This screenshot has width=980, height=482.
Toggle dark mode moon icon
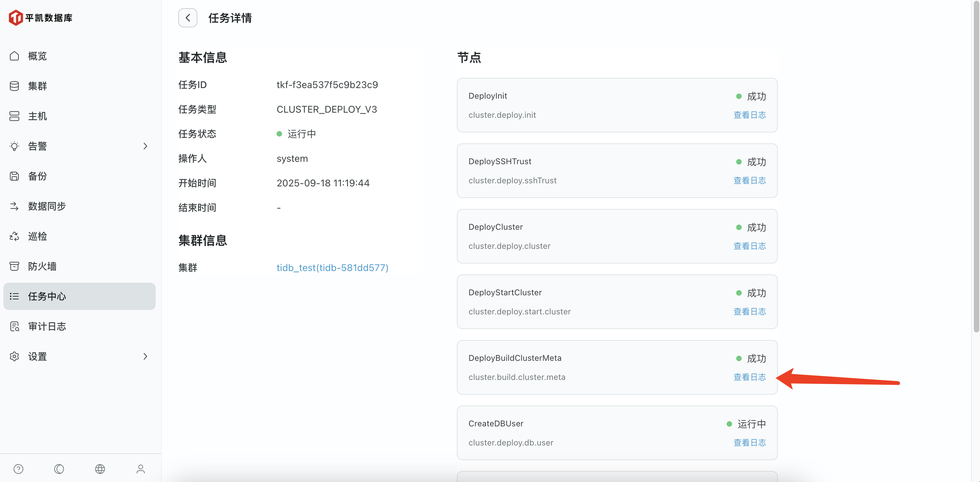point(59,469)
